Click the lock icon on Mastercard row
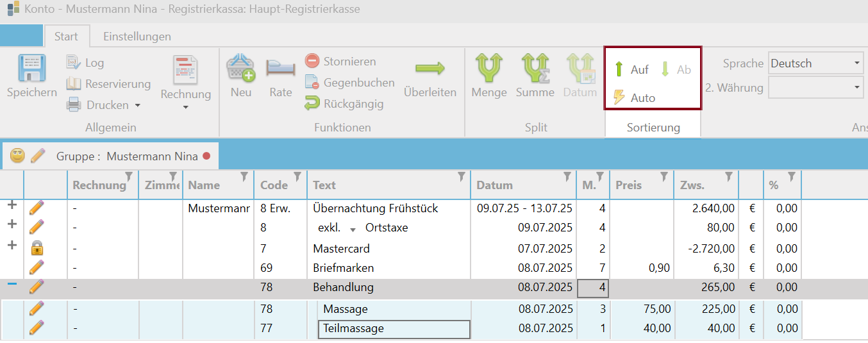The width and height of the screenshot is (868, 343). [x=37, y=248]
